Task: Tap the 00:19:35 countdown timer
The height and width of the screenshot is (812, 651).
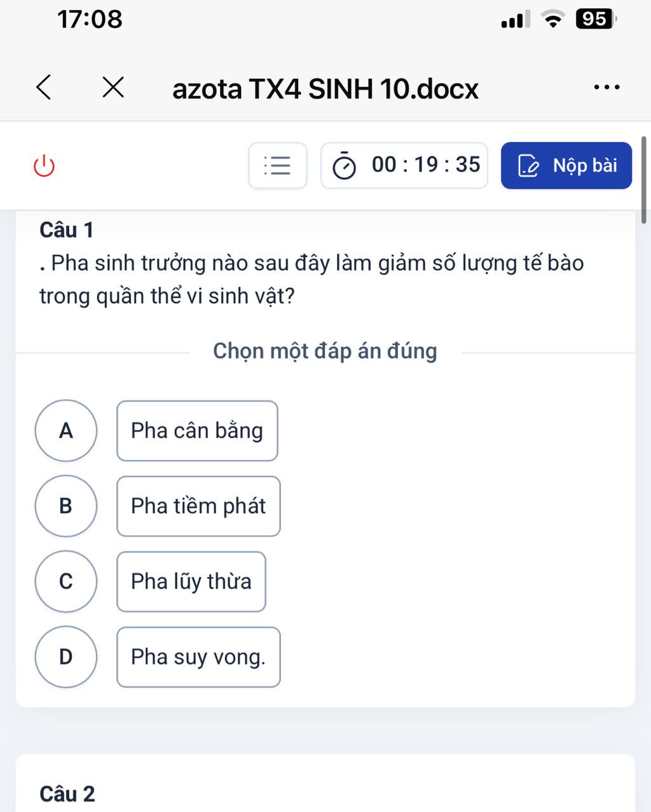Action: tap(426, 165)
